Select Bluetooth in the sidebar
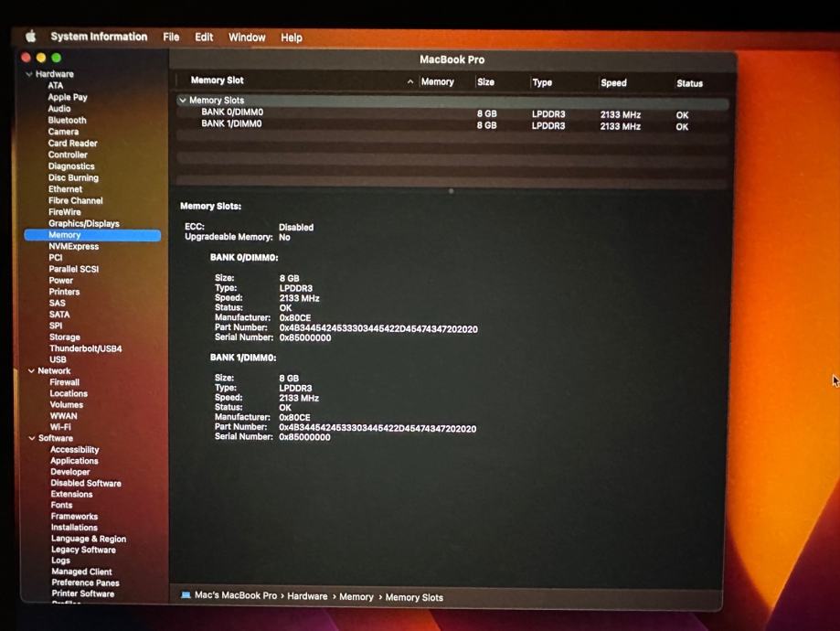This screenshot has width=840, height=631. coord(67,120)
